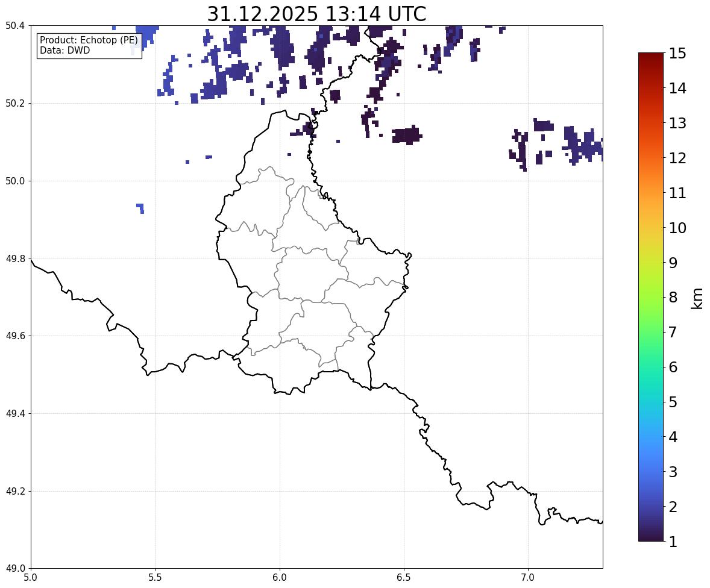Click the colorbar tick label '9'
The height and width of the screenshot is (588, 710).
tap(673, 263)
